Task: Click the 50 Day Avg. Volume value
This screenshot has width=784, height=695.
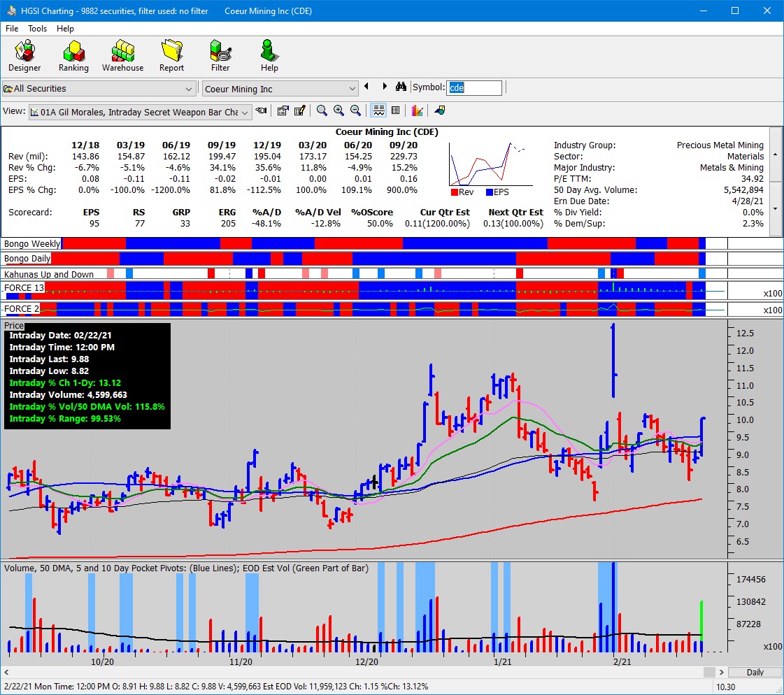Action: [x=743, y=190]
